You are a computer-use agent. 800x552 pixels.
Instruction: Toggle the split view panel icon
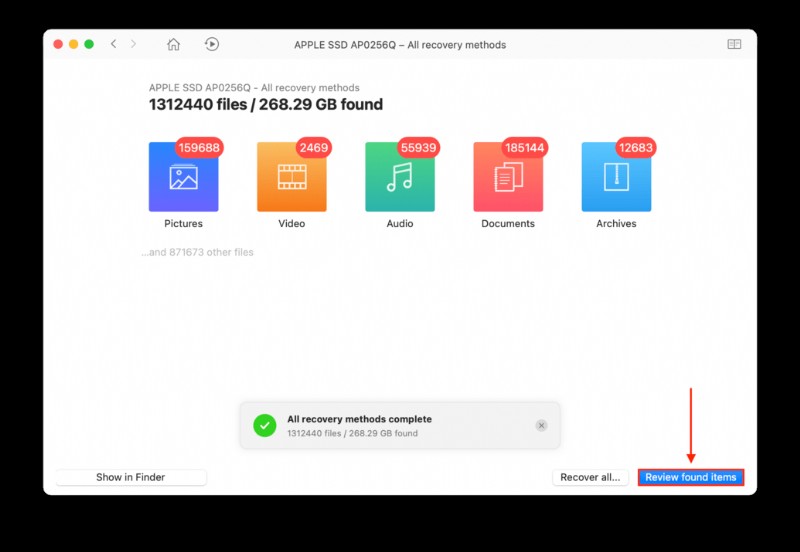(x=734, y=44)
